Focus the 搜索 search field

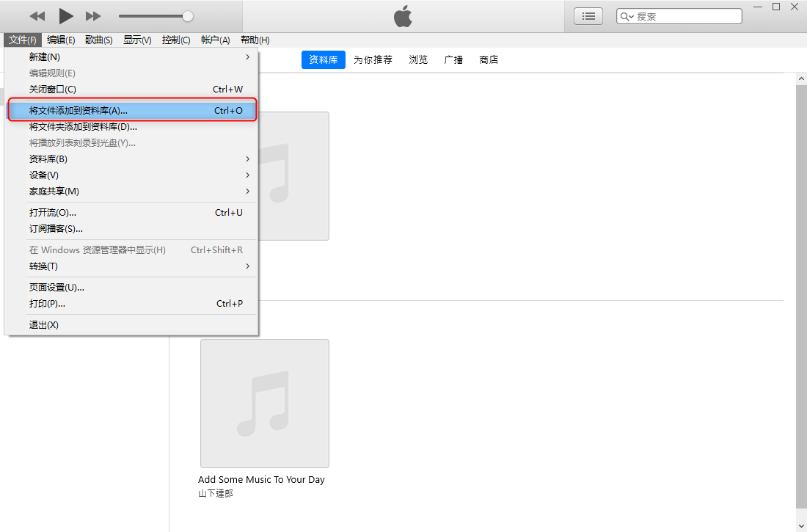click(679, 16)
